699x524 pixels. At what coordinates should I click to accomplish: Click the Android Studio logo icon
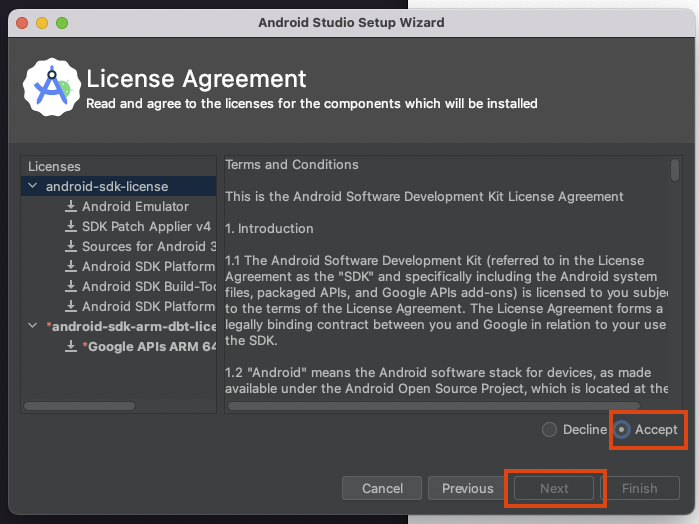click(52, 87)
